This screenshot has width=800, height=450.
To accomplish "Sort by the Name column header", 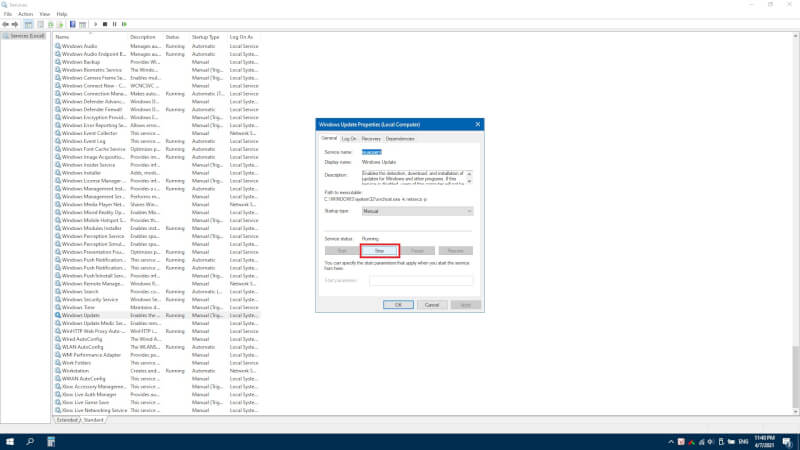I will tap(90, 37).
